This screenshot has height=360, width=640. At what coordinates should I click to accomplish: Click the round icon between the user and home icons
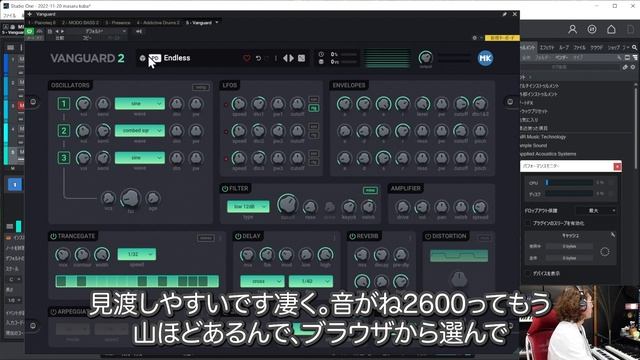click(592, 29)
